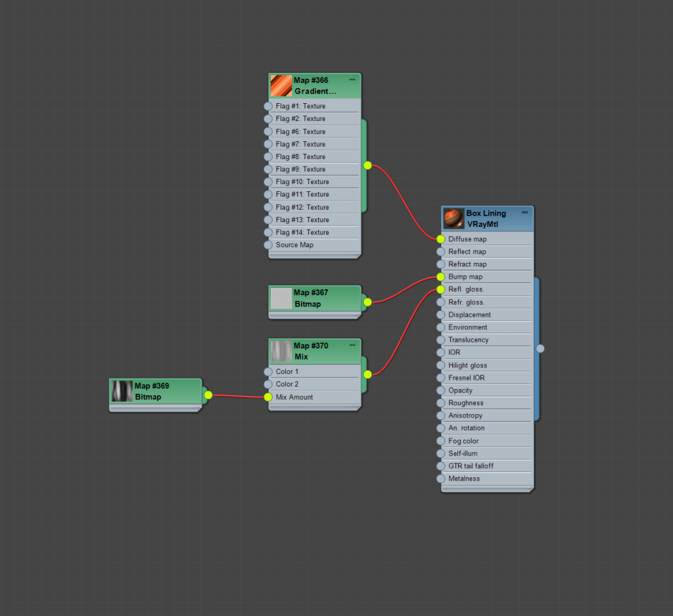Collapse the Map #370 Mix node
This screenshot has height=616, width=673.
pos(352,345)
